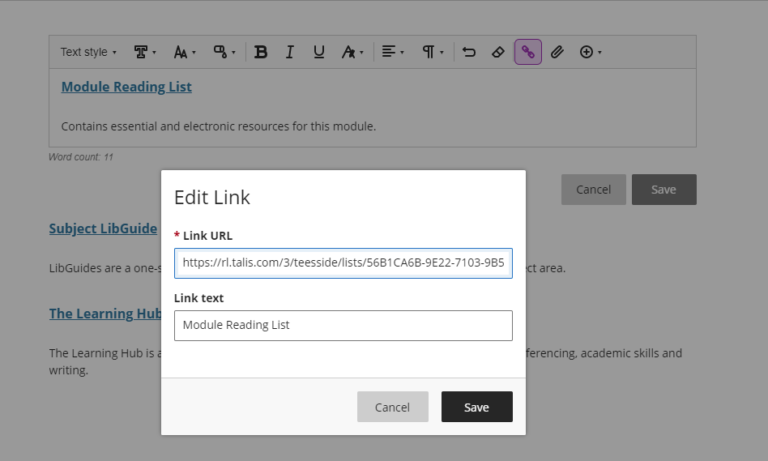
Task: Toggle underline formatting
Action: point(319,52)
